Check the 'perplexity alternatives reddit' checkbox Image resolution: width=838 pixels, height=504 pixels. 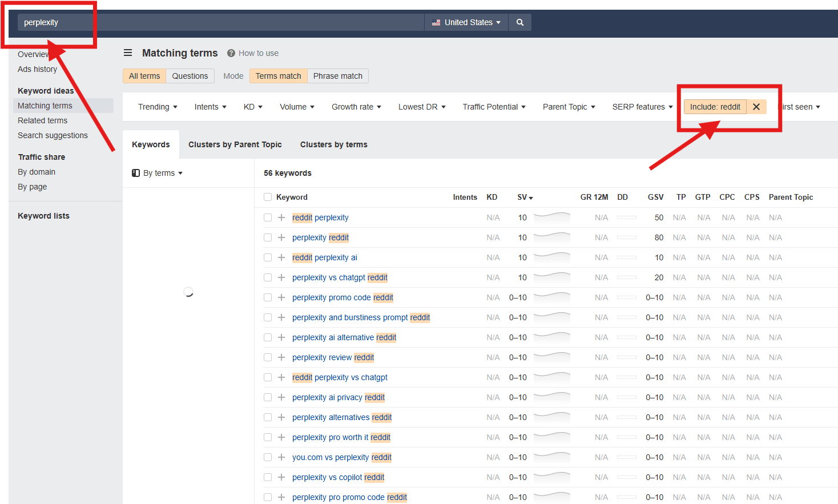268,417
